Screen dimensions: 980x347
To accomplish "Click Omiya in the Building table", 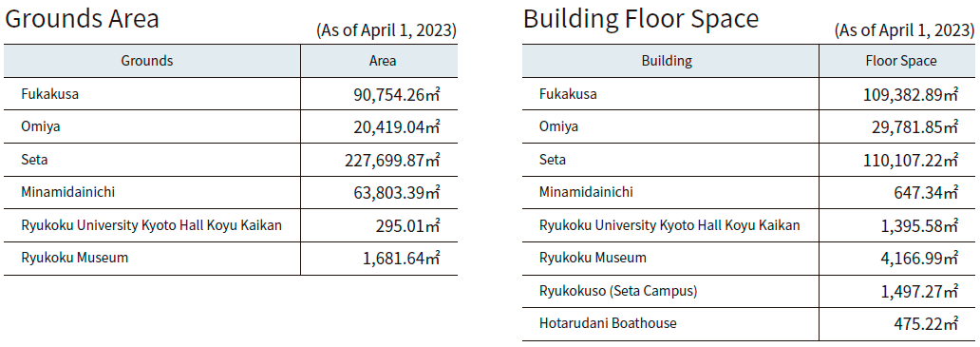I will pos(558,127).
